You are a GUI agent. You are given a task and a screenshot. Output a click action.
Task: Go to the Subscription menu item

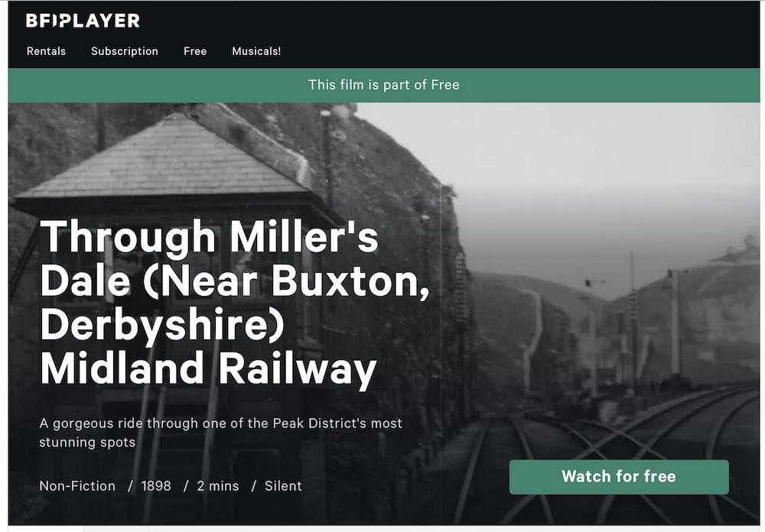click(125, 51)
